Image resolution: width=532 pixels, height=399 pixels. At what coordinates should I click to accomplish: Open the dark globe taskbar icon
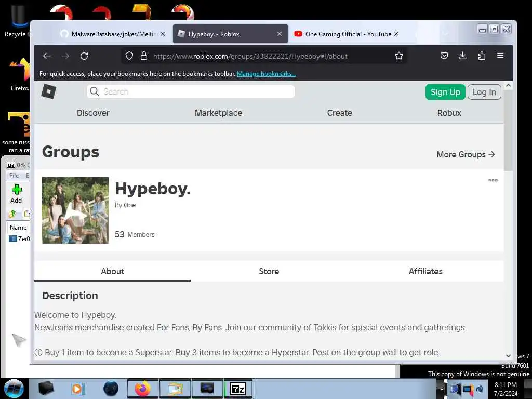tap(111, 389)
